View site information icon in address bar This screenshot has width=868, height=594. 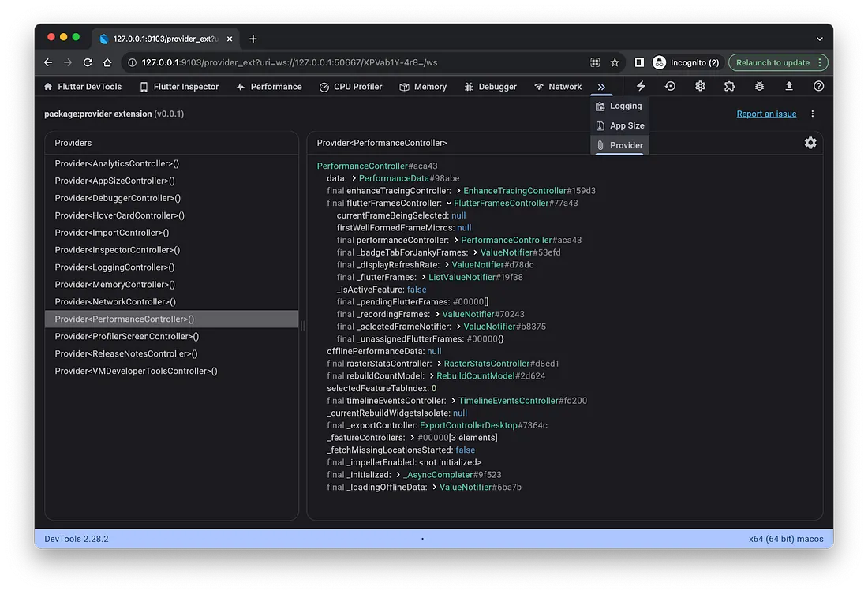coord(133,62)
